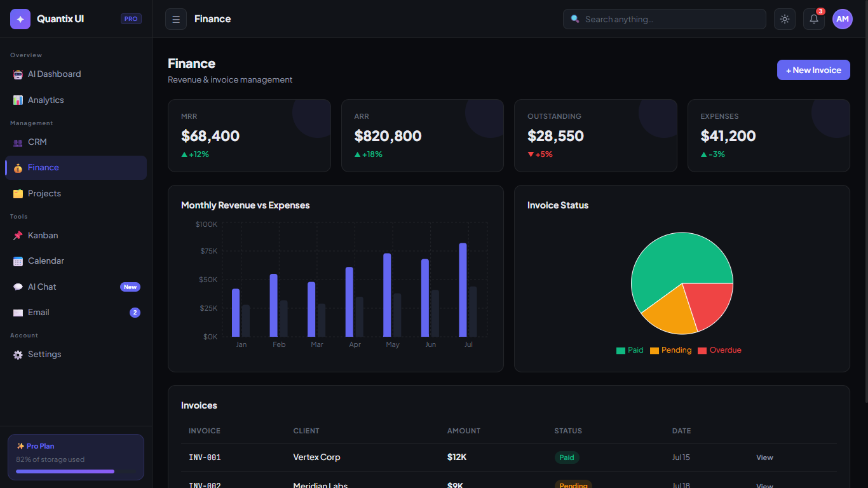Switch to the Finance section
868x488 pixels.
(43, 168)
